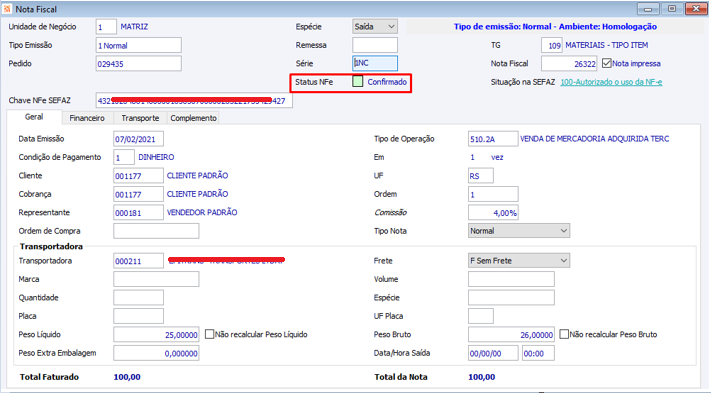This screenshot has width=711, height=393.
Task: Click the Data Emissão field
Action: tap(138, 139)
